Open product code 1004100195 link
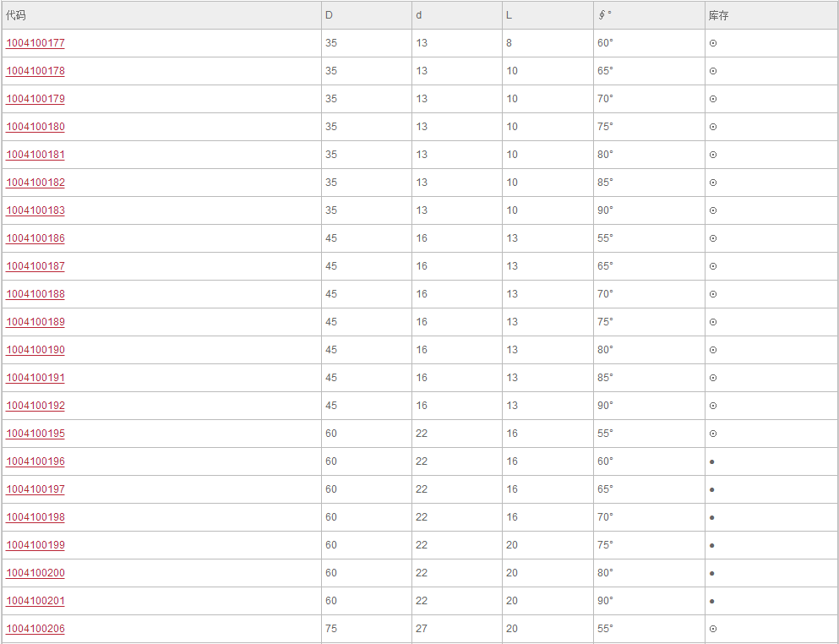839x644 pixels. (x=35, y=433)
